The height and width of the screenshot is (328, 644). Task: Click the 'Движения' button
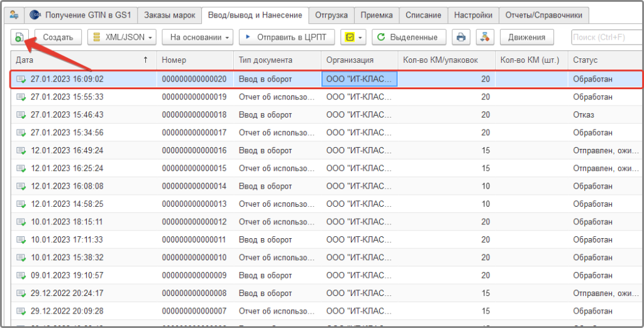pyautogui.click(x=526, y=37)
